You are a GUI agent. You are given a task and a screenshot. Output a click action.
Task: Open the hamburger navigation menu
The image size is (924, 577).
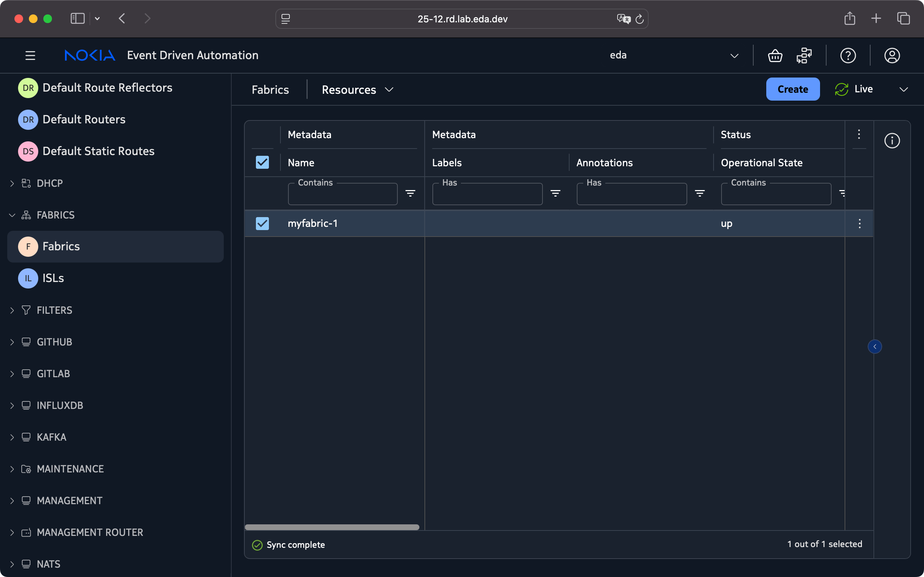[30, 56]
